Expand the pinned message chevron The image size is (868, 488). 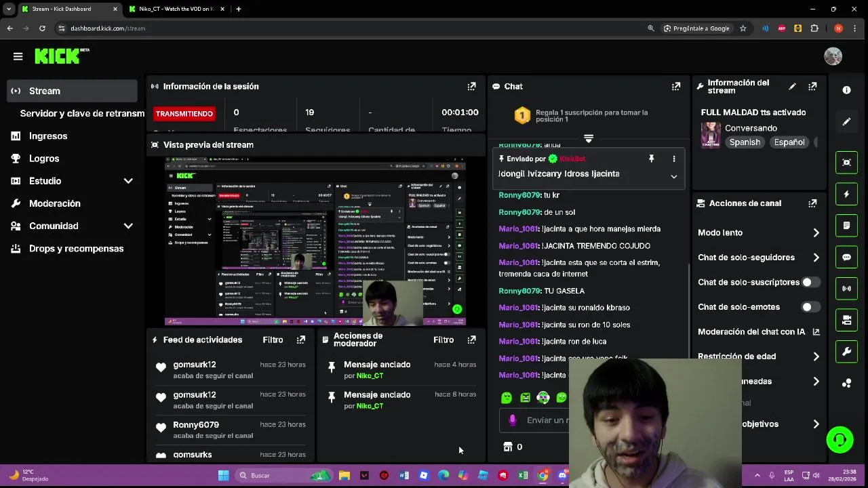click(x=673, y=176)
